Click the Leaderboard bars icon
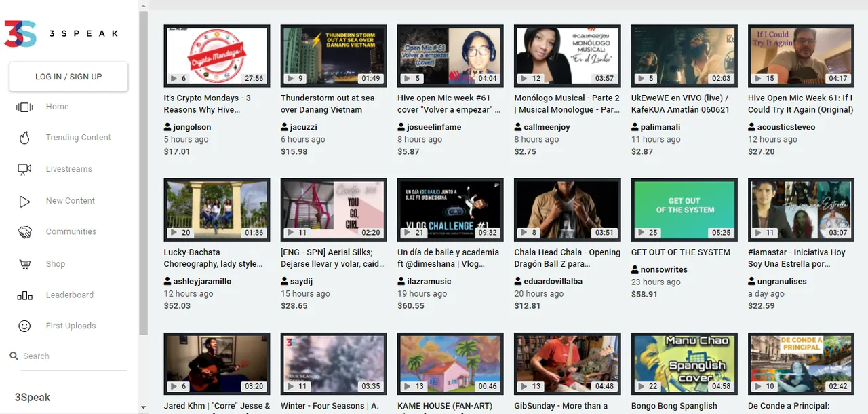Screen dimensions: 868x414 (24, 295)
